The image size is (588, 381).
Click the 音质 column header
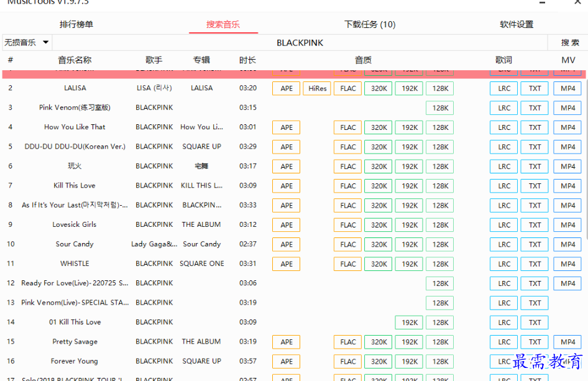[363, 60]
